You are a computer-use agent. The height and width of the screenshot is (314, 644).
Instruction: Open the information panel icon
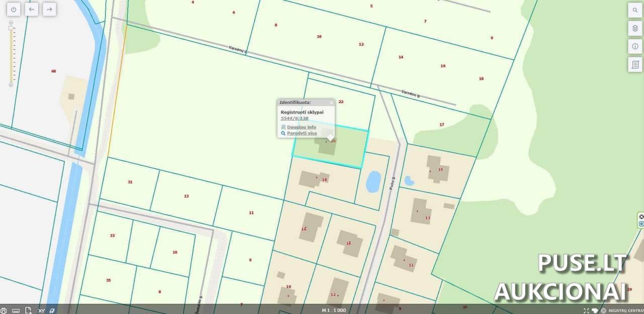(635, 46)
